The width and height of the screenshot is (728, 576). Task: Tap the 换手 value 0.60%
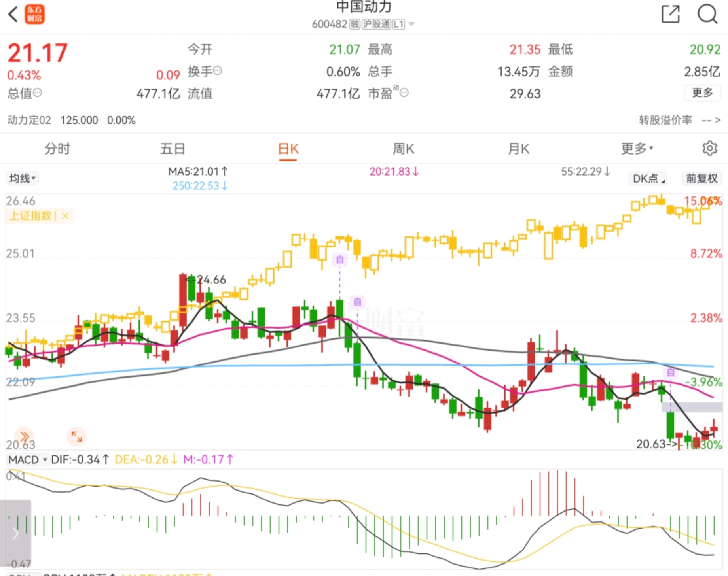pyautogui.click(x=343, y=72)
